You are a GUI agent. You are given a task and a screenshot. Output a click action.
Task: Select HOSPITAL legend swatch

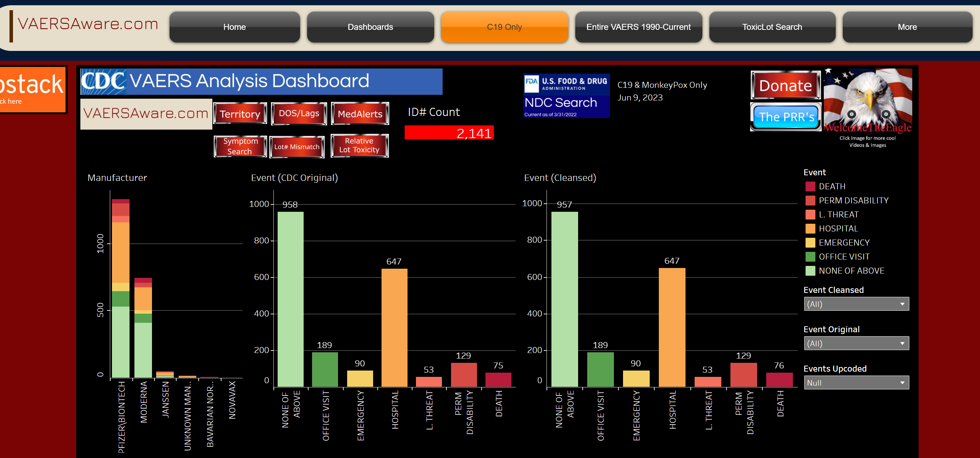(810, 229)
